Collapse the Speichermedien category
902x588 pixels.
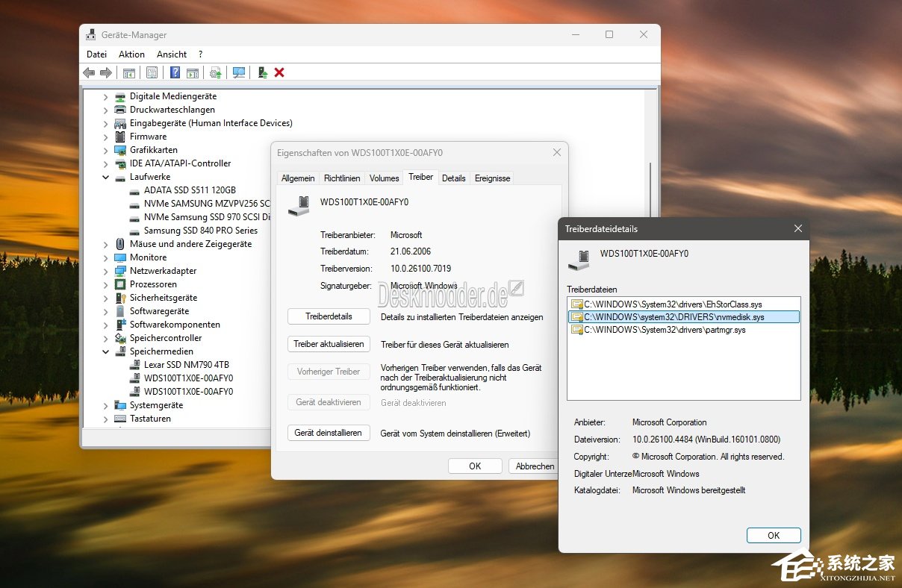pos(105,351)
